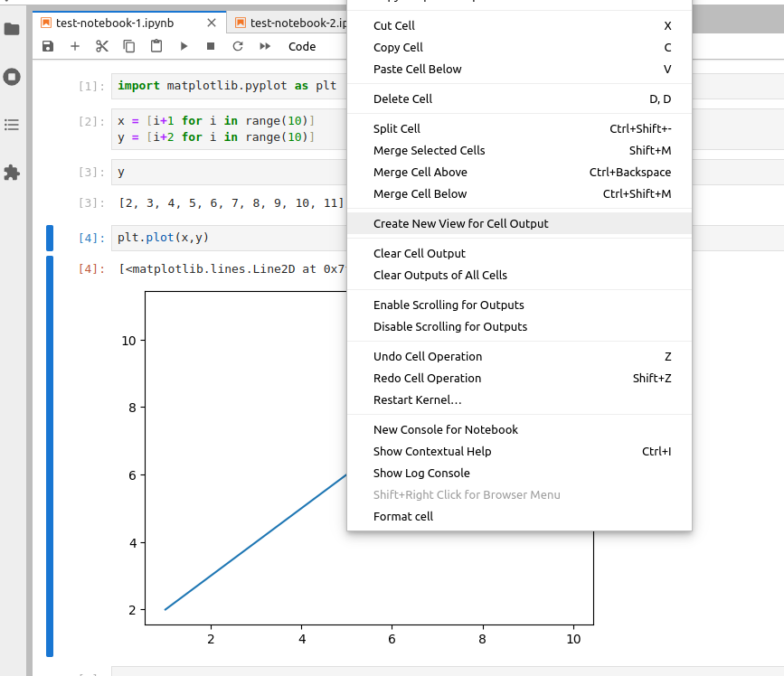Image resolution: width=784 pixels, height=676 pixels.
Task: Choose Enable Scrolling for Outputs
Action: (x=519, y=305)
